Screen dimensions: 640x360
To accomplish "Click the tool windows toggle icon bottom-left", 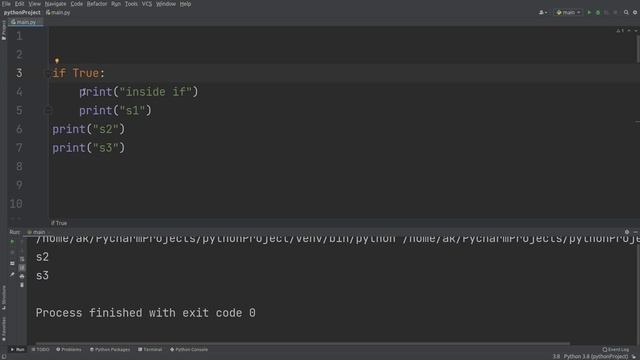I will 4,357.
